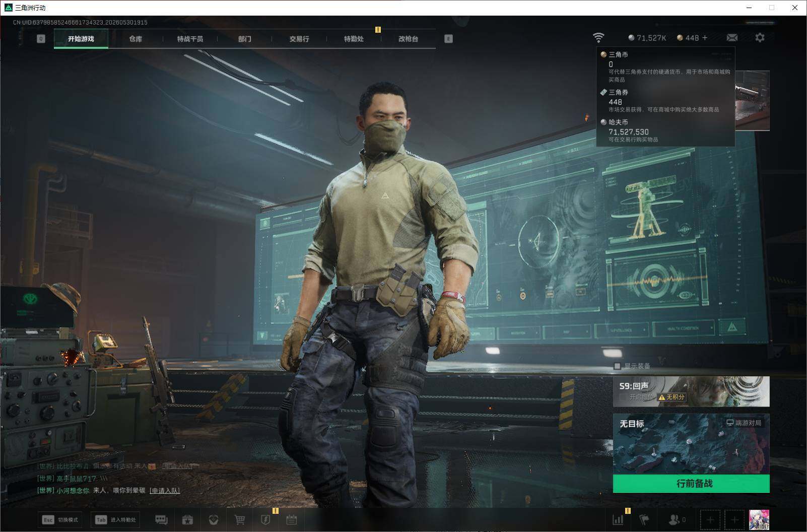Viewport: 807px width, 532px height.
Task: Toggle the 显示装备 checkbox
Action: coord(617,366)
